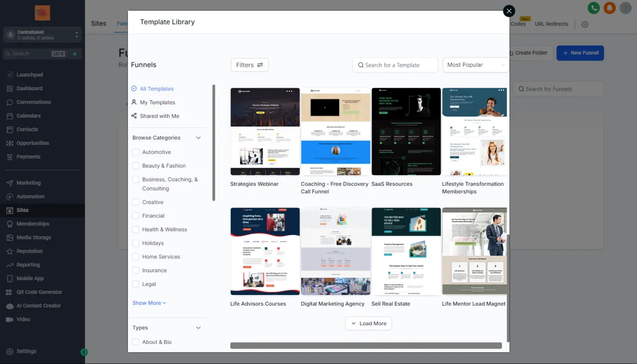
Task: Click the template search field
Action: (x=395, y=65)
